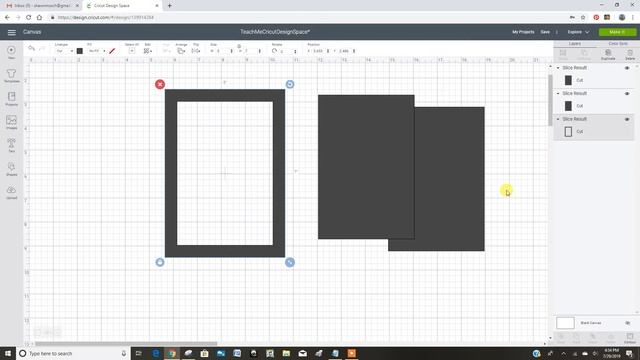Viewport: 640px width, 360px height.
Task: Open My Projects
Action: [x=523, y=32]
